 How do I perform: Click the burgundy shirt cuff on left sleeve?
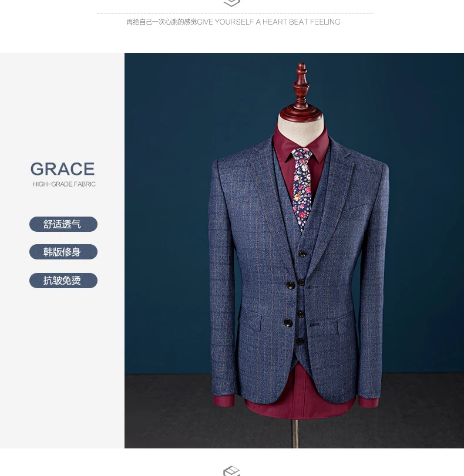[x=223, y=400]
